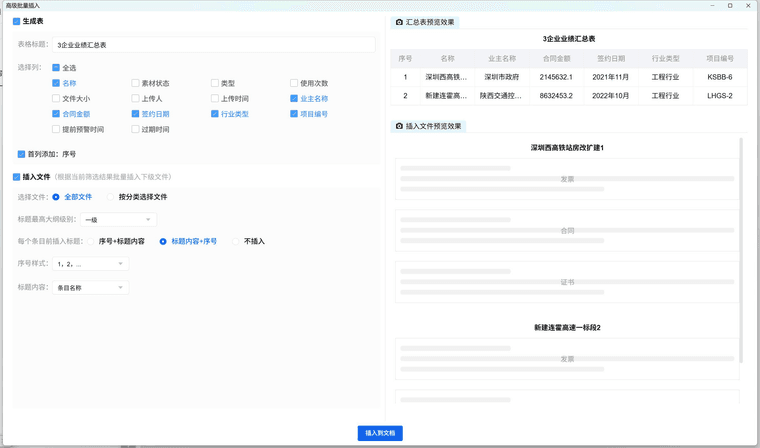Image resolution: width=760 pixels, height=448 pixels.
Task: Uncheck the 名称 column checkbox
Action: [x=56, y=83]
